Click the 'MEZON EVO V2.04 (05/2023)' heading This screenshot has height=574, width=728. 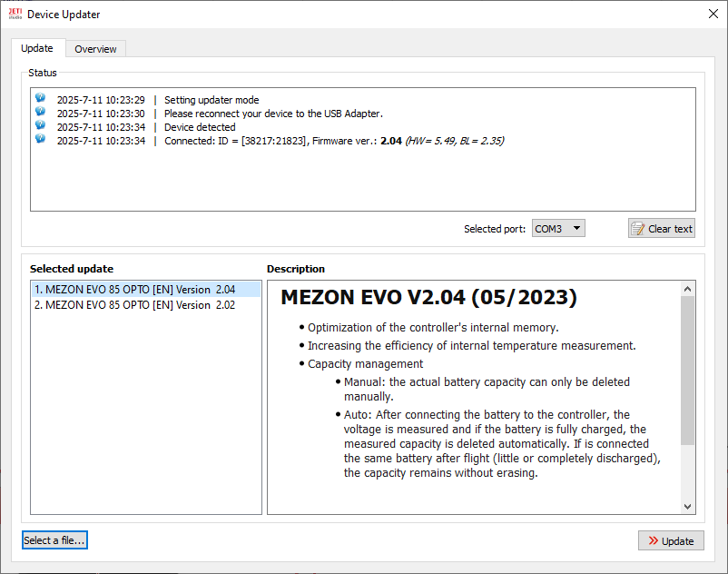tap(428, 297)
